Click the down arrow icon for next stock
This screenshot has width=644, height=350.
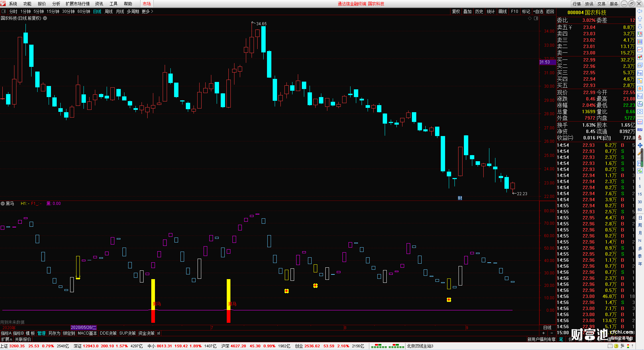[640, 27]
